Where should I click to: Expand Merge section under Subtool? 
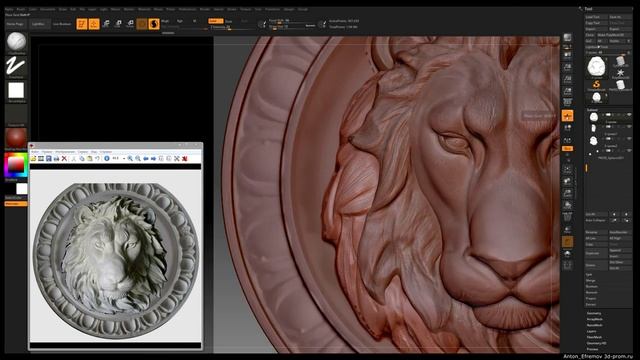pyautogui.click(x=591, y=280)
